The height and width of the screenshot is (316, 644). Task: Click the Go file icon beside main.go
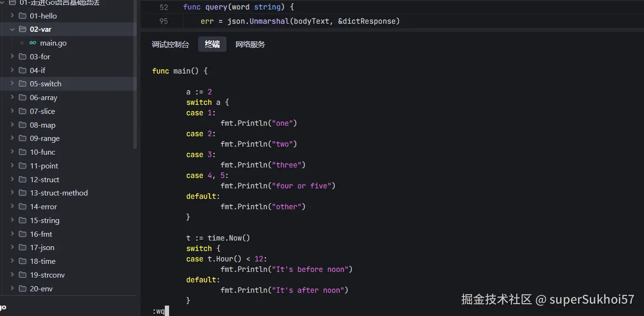pyautogui.click(x=33, y=43)
